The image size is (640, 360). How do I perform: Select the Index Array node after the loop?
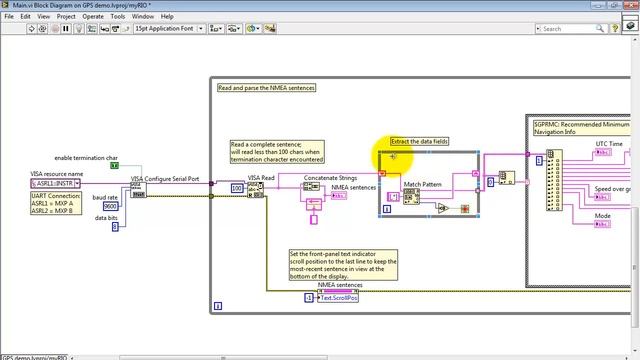point(507,178)
